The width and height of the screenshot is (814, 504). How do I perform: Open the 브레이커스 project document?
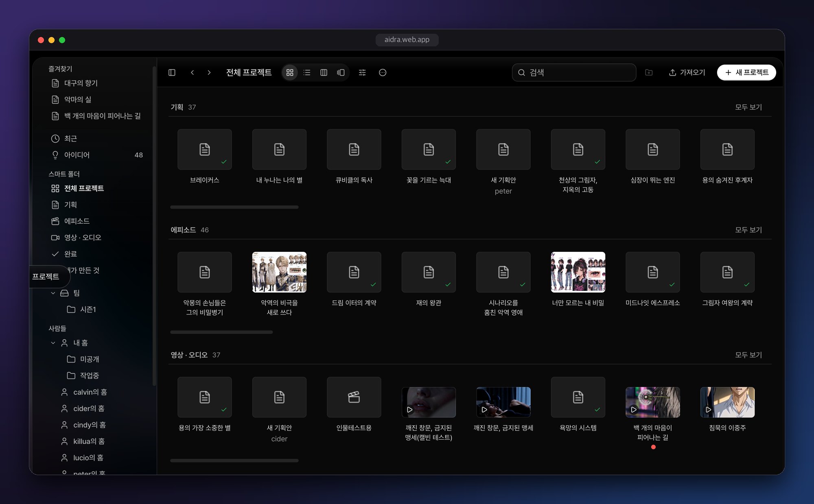pyautogui.click(x=205, y=149)
